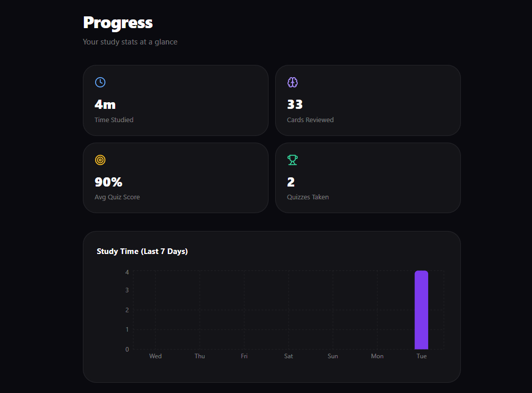Click the Mon label on chart axis
The width and height of the screenshot is (532, 393).
(x=377, y=356)
